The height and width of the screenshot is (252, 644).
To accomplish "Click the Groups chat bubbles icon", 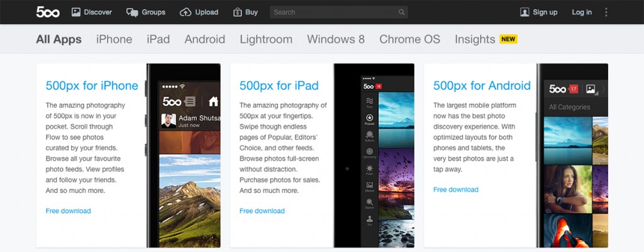I will pos(132,13).
